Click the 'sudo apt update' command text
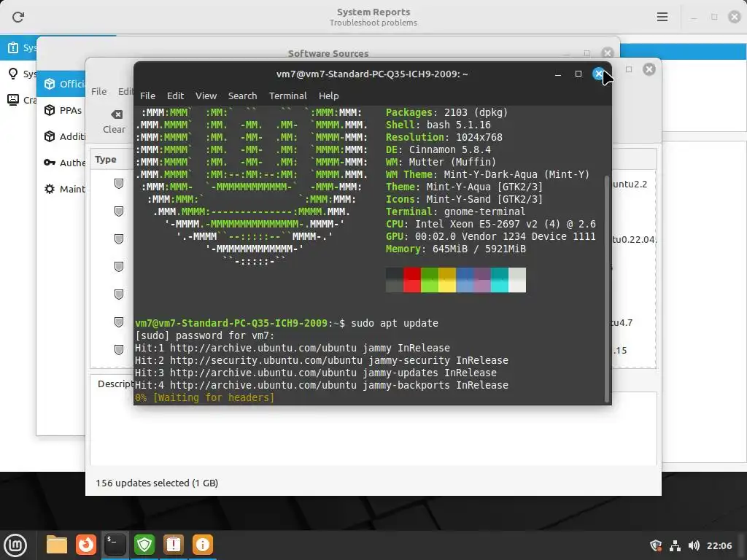 point(395,323)
